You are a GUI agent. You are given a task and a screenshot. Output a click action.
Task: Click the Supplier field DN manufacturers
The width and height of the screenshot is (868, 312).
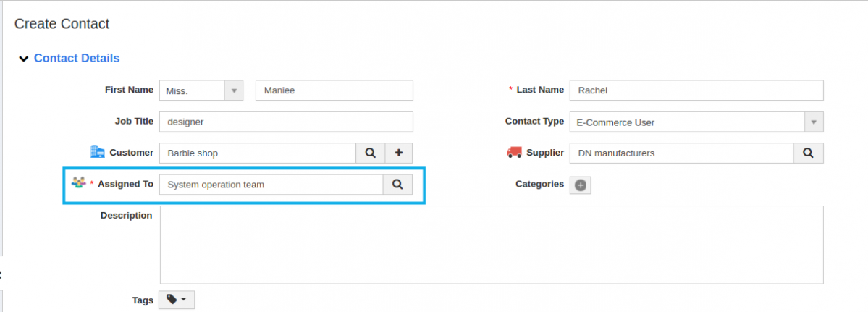click(681, 153)
